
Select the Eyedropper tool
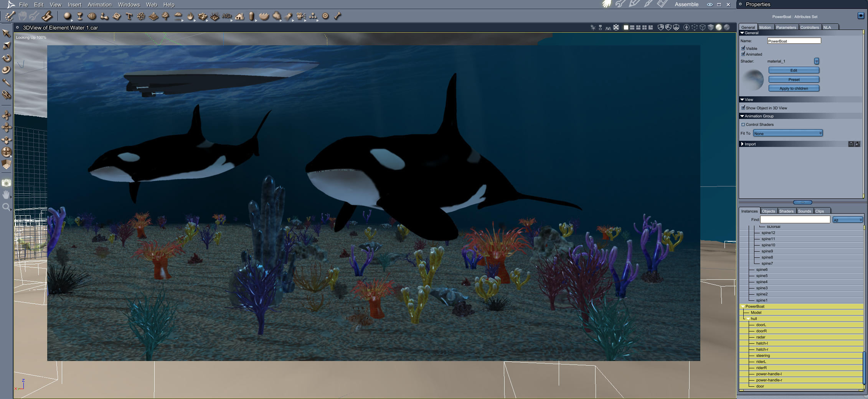click(6, 82)
